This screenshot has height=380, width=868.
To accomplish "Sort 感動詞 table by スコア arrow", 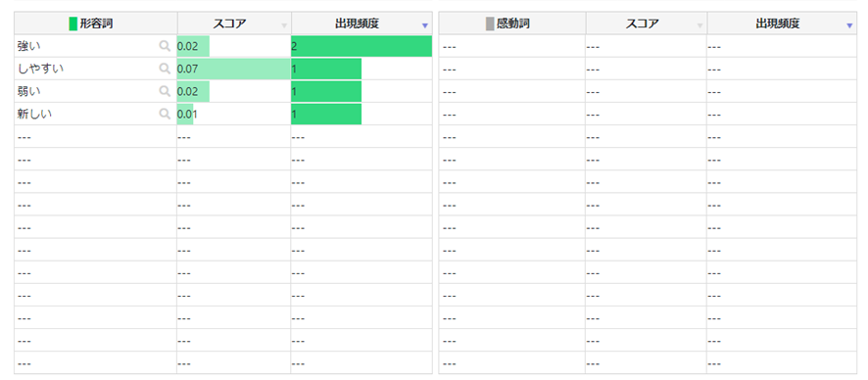I will click(699, 25).
